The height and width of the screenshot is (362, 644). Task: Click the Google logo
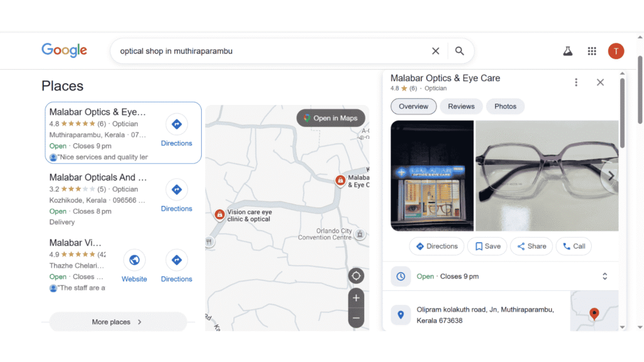pyautogui.click(x=64, y=50)
